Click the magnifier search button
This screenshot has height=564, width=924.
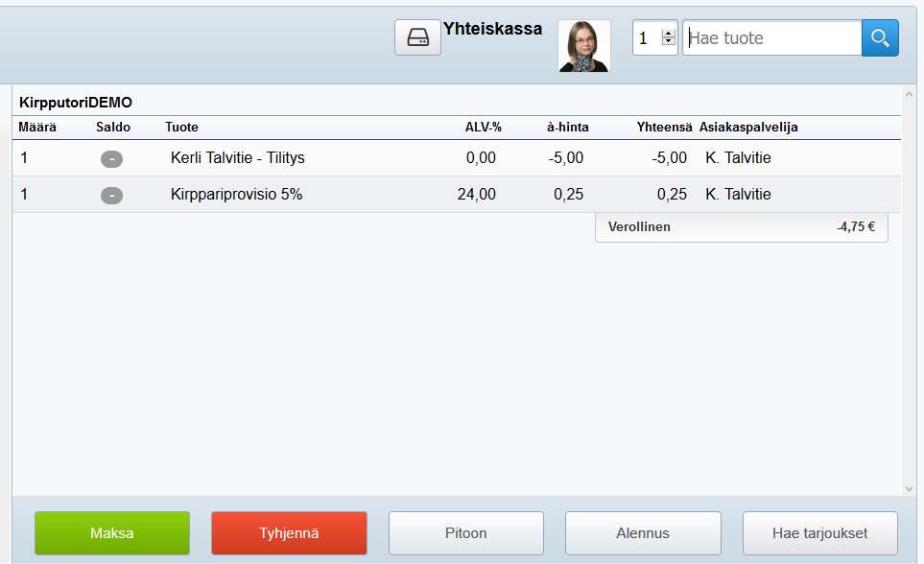tap(880, 38)
